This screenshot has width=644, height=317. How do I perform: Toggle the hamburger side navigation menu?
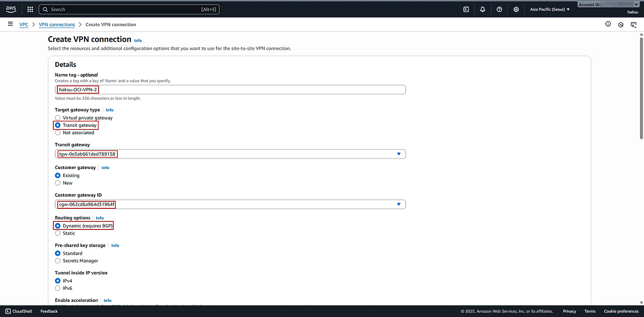[10, 24]
